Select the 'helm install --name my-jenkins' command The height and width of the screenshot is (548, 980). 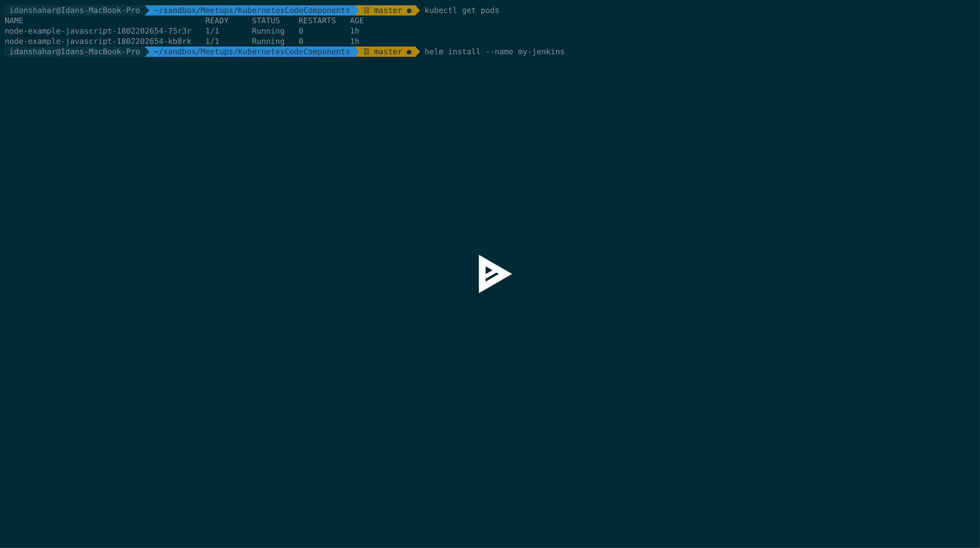point(494,52)
